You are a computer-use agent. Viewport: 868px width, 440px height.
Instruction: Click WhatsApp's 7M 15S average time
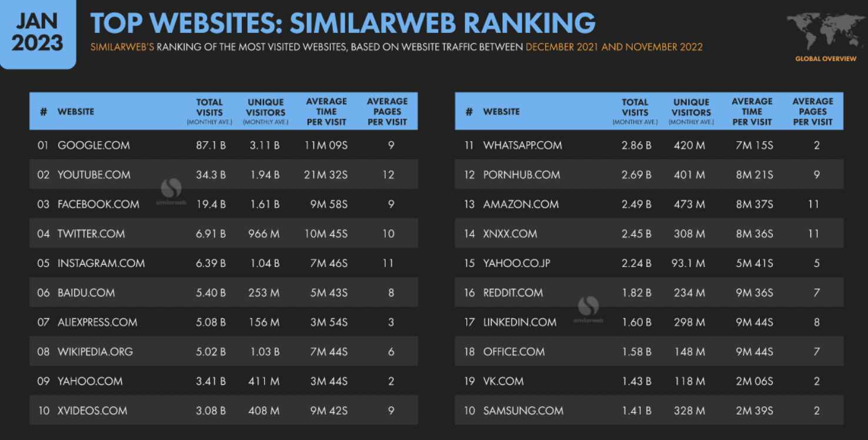[755, 145]
